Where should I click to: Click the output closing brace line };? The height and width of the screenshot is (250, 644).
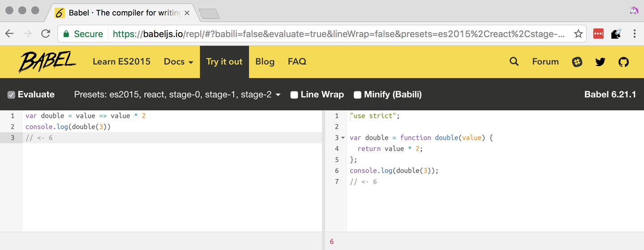click(353, 160)
